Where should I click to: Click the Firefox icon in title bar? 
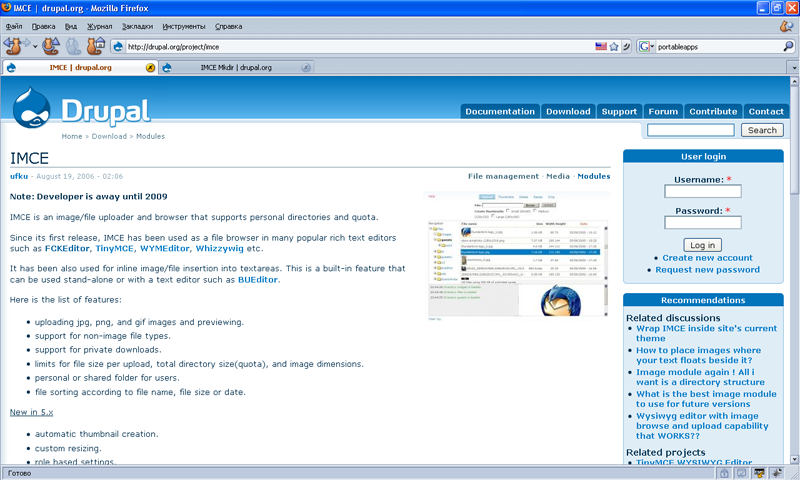[7, 8]
